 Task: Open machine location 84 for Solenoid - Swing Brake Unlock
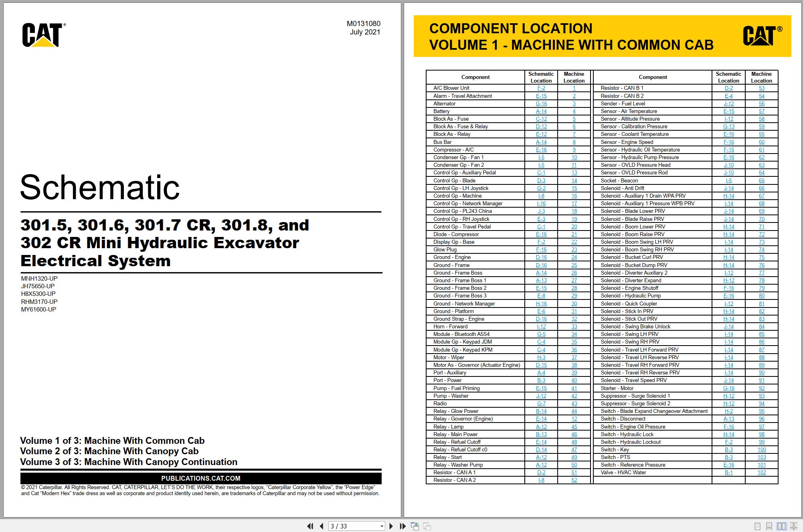[761, 326]
